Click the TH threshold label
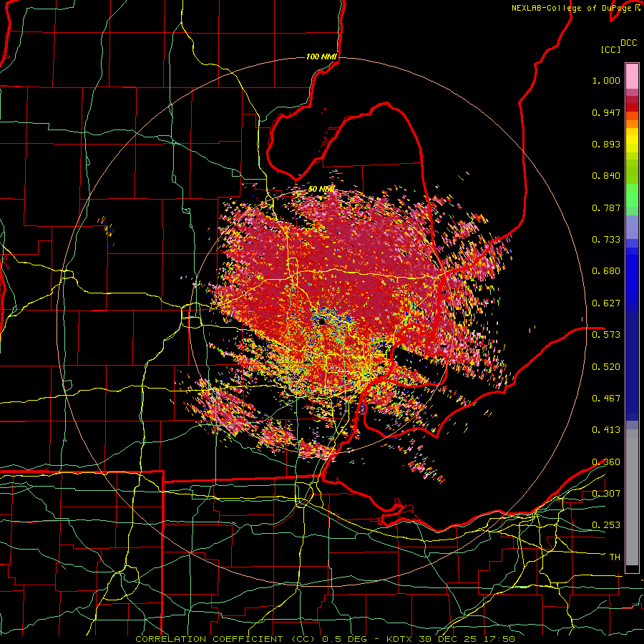This screenshot has height=644, width=644. pos(615,557)
